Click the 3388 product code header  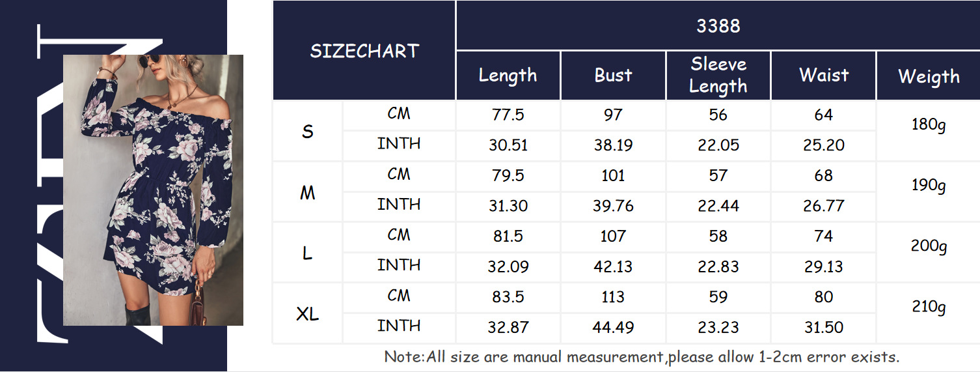[x=718, y=25]
